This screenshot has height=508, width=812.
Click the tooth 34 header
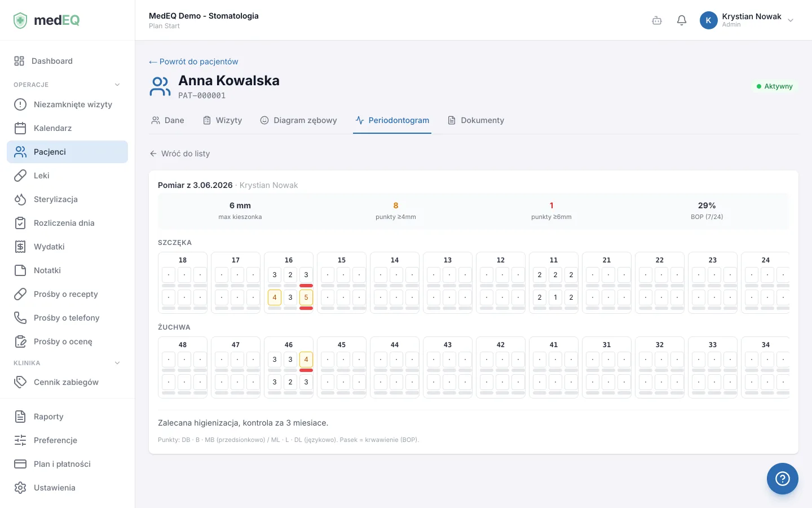(x=766, y=345)
